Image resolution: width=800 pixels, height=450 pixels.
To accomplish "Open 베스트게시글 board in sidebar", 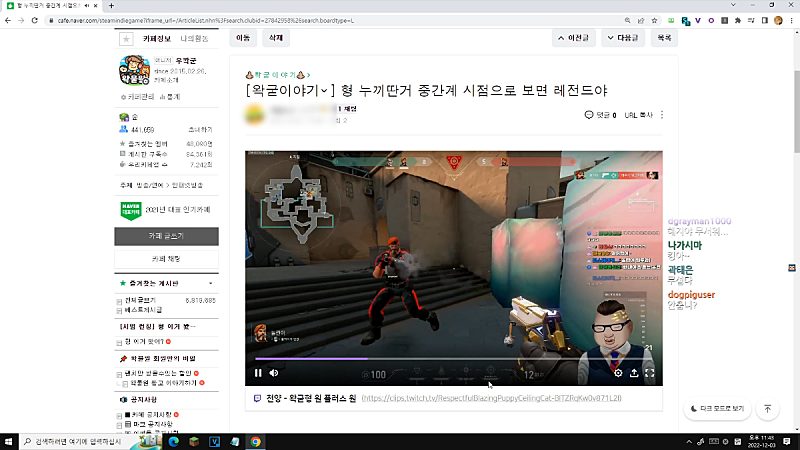I will 143,310.
